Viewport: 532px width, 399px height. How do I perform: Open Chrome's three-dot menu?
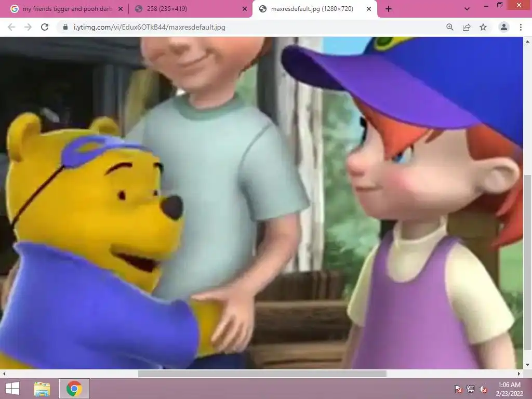(x=521, y=27)
